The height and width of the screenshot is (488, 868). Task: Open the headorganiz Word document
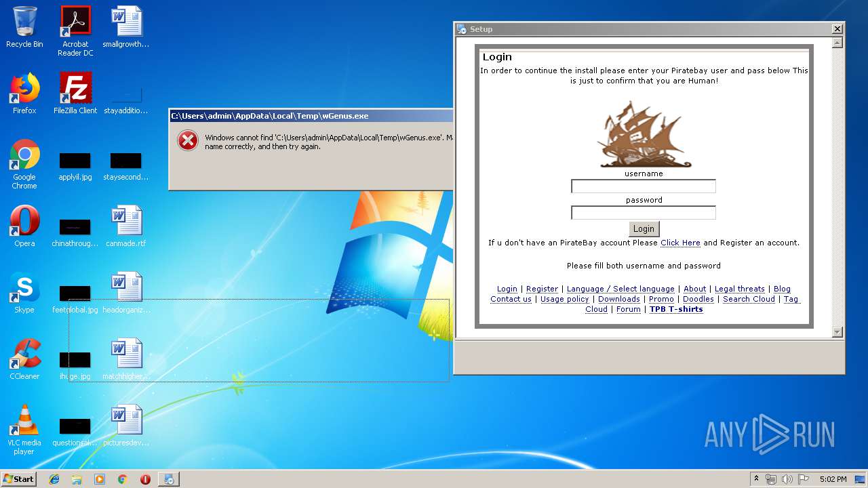click(126, 293)
